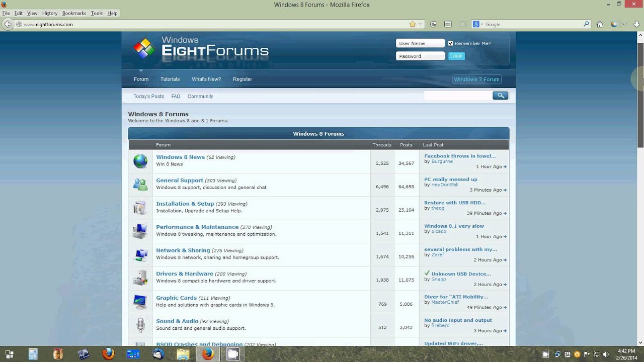Open 'Windows 8.1 very slow' last post
The height and width of the screenshot is (362, 644).
click(454, 226)
